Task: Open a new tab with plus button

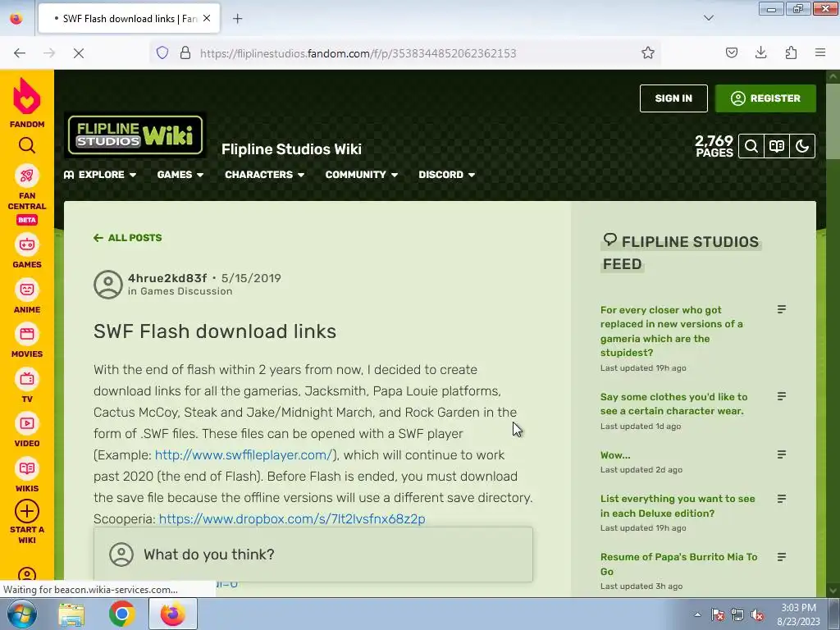Action: click(x=238, y=19)
